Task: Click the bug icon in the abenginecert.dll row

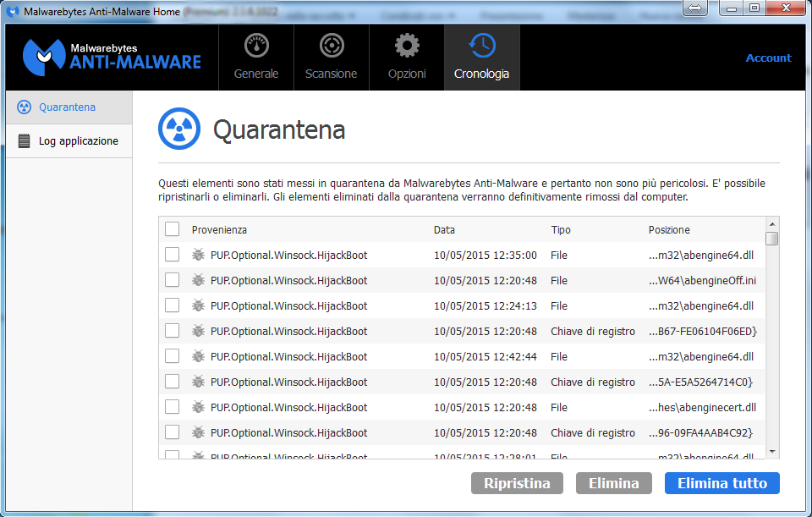Action: (198, 407)
